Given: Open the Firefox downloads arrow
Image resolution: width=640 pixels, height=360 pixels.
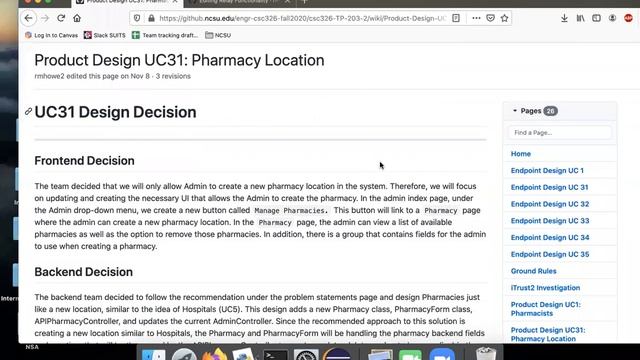Looking at the screenshot, I should (564, 18).
